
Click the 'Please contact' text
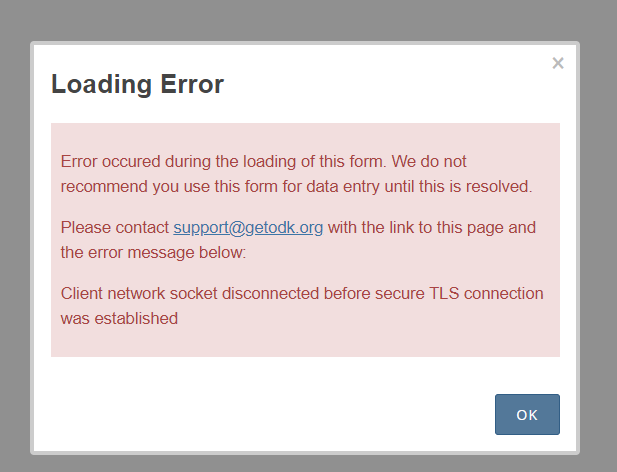[x=115, y=227]
